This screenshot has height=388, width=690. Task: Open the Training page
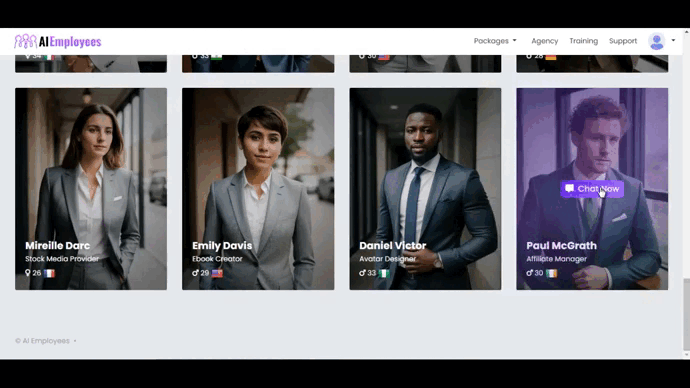(584, 41)
